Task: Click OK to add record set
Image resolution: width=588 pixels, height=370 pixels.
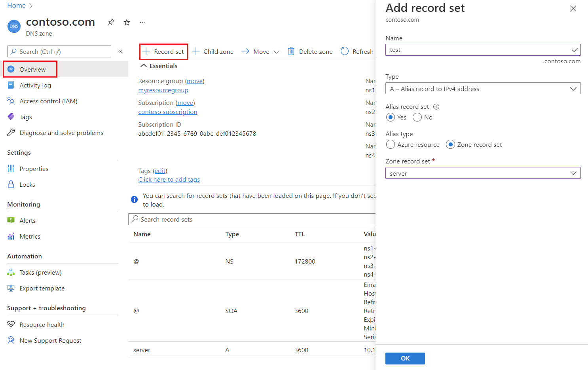Action: [x=405, y=359]
